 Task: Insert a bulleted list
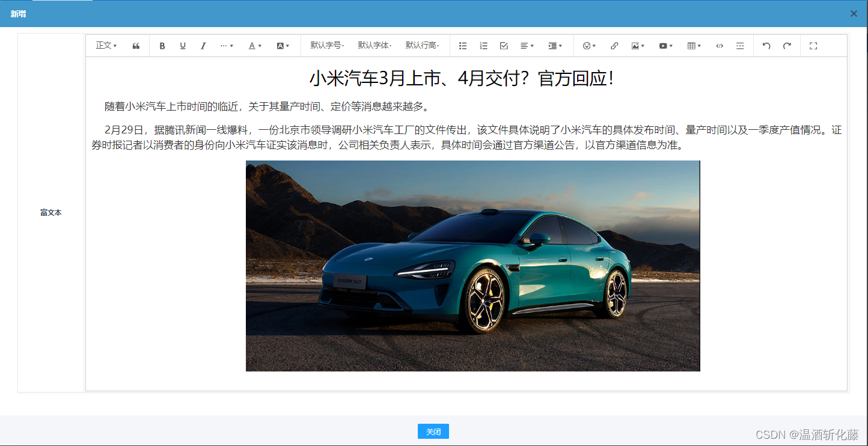coord(463,46)
